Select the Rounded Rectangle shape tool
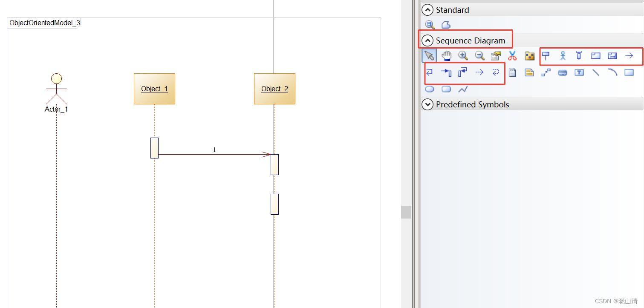The height and width of the screenshot is (308, 644). tap(446, 89)
